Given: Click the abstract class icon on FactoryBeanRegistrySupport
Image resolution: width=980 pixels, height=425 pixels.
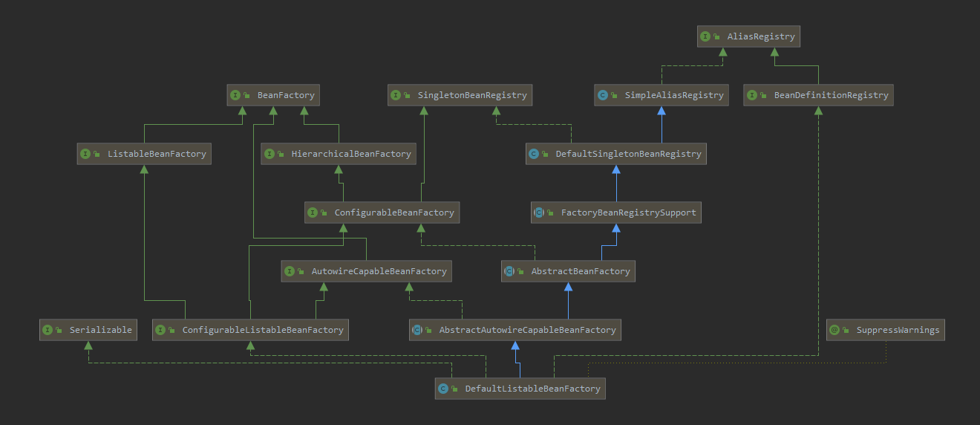Looking at the screenshot, I should [539, 212].
